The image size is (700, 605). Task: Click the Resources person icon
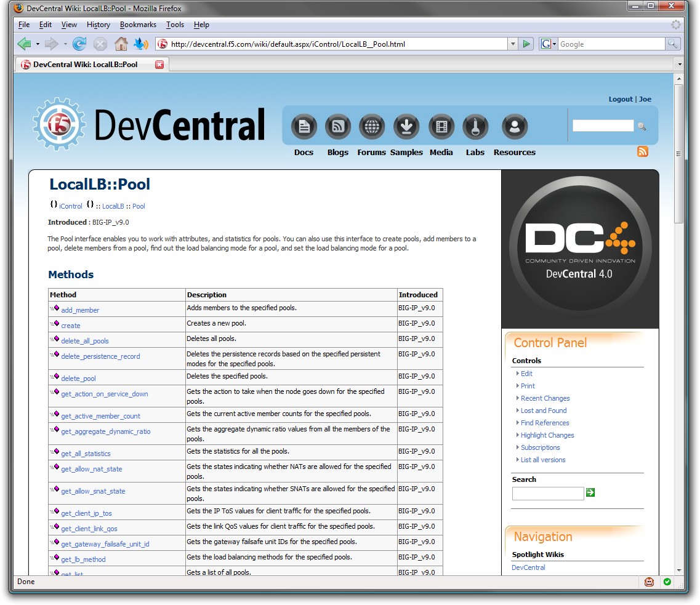pyautogui.click(x=515, y=127)
